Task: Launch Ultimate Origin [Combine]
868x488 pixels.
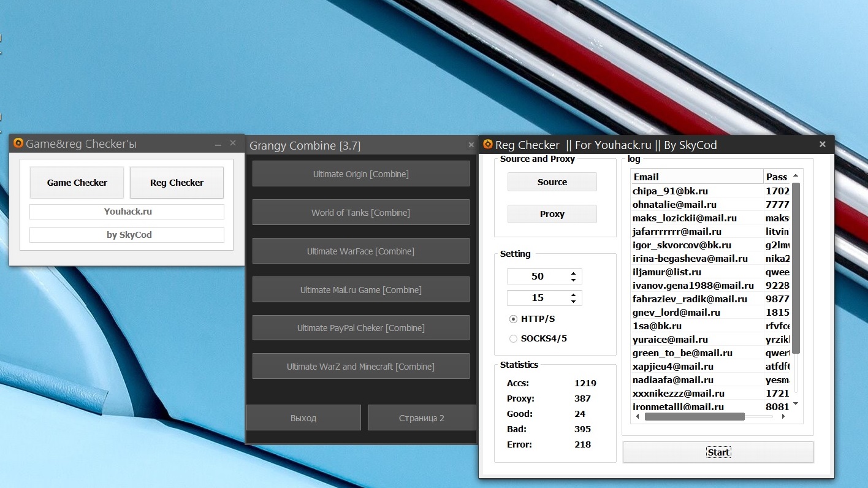Action: (x=361, y=174)
